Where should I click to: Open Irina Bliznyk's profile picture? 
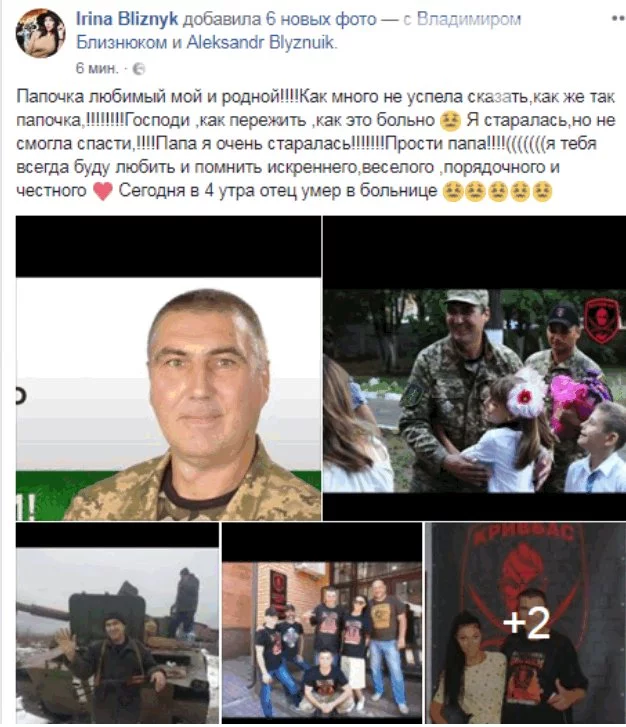40,33
